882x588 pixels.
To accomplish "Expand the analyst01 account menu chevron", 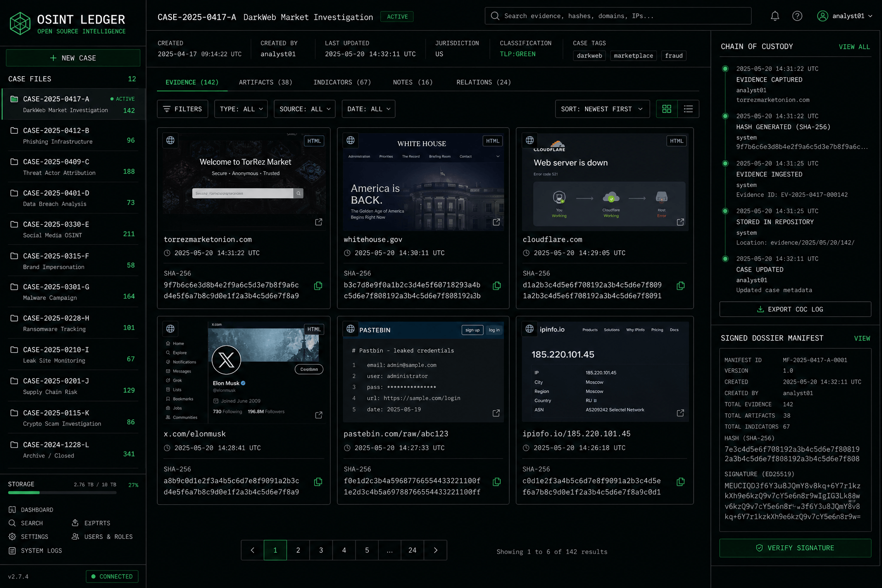I will [x=870, y=16].
